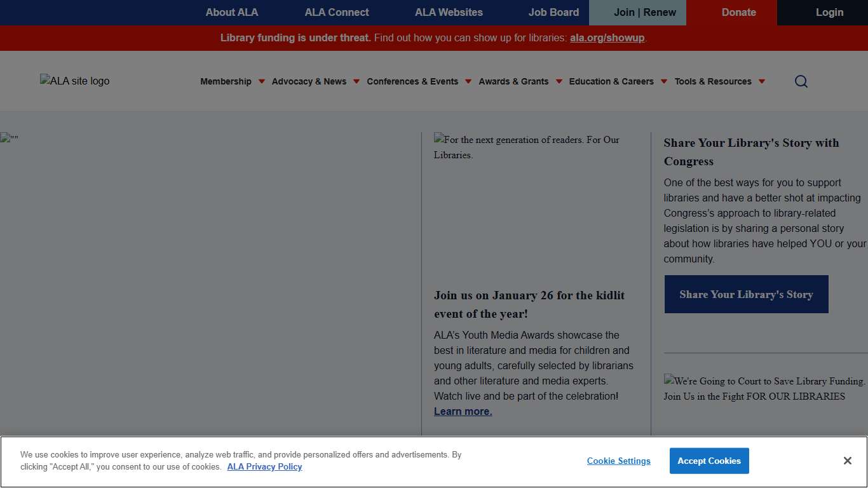Select the Membership dropdown arrow
The image size is (868, 488).
(262, 81)
